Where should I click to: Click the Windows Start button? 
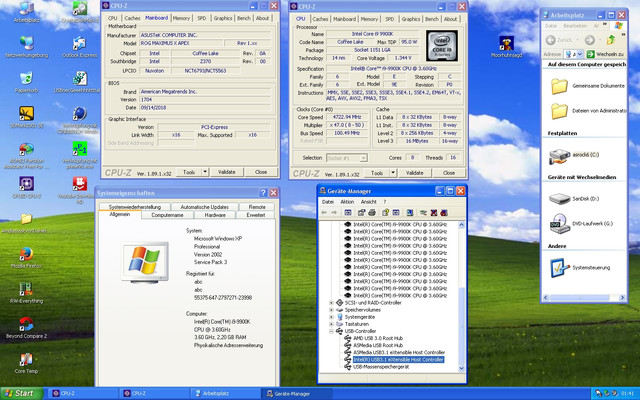pyautogui.click(x=21, y=393)
